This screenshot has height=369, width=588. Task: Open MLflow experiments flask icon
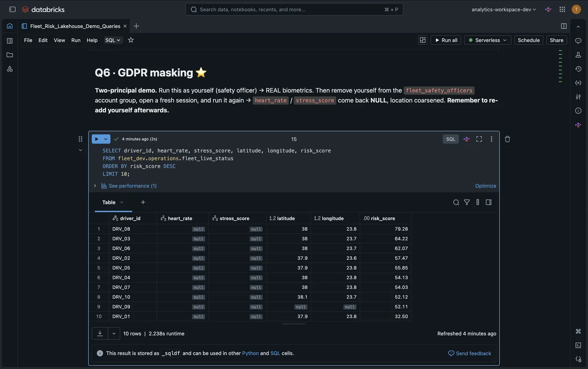578,55
